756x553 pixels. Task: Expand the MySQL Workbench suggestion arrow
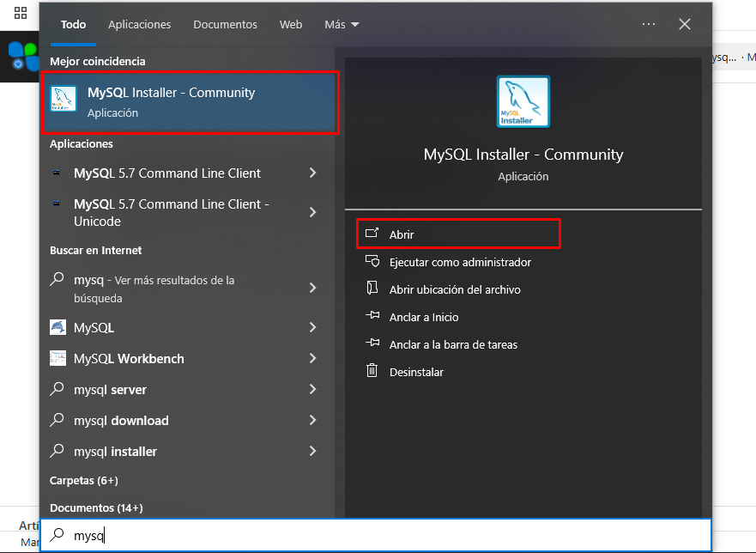pos(313,359)
